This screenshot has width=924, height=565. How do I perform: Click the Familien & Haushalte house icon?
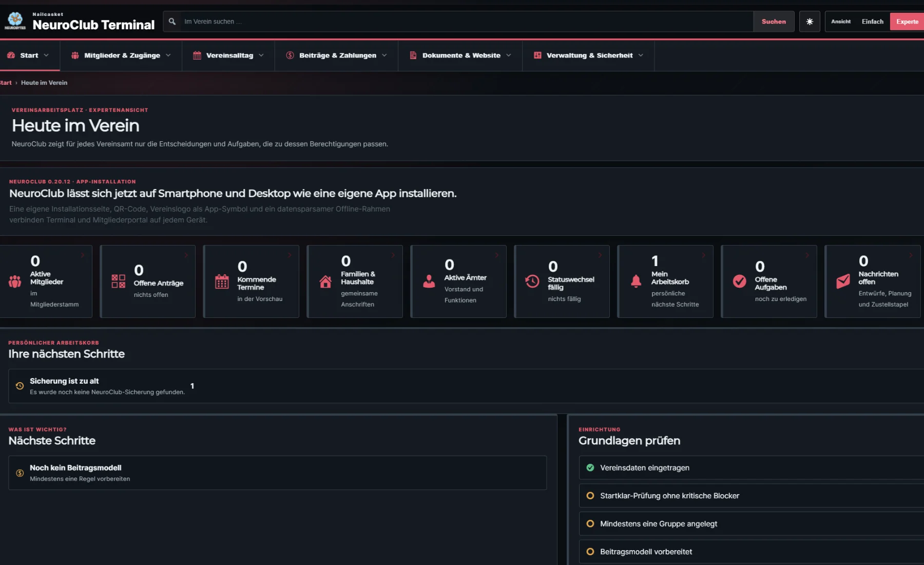point(325,281)
